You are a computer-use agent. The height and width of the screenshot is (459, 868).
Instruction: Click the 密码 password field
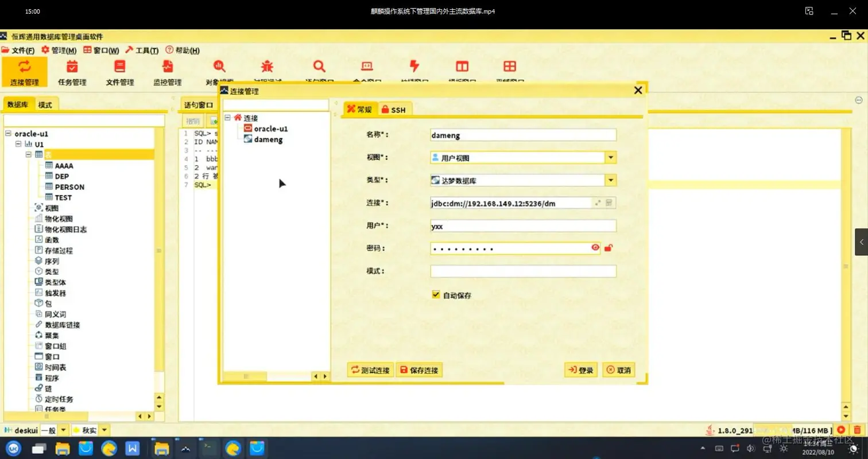click(516, 248)
